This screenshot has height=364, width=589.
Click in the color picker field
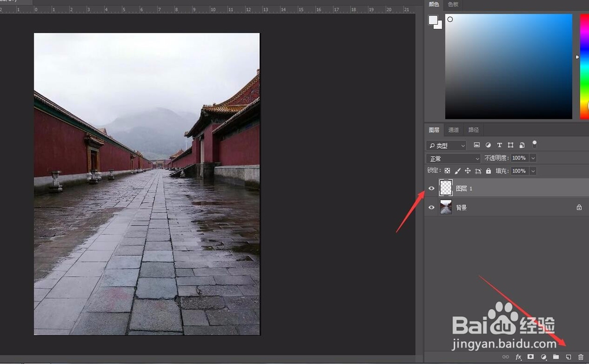[509, 67]
